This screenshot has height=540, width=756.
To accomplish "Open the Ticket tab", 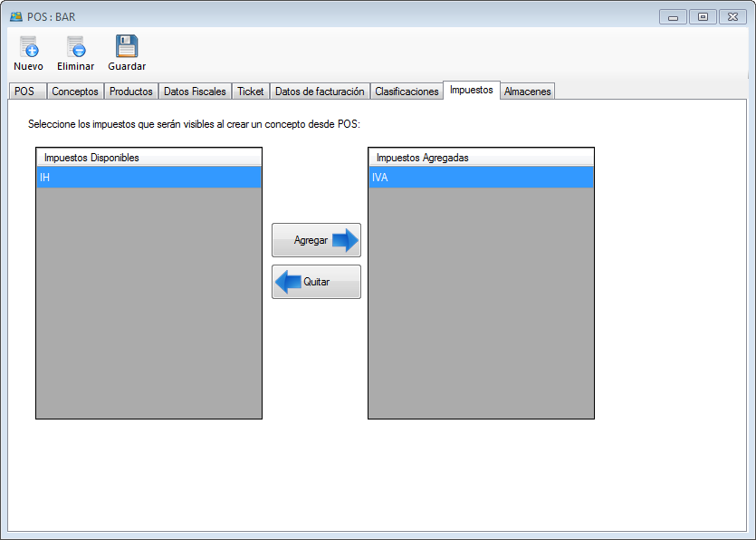I will tap(251, 92).
